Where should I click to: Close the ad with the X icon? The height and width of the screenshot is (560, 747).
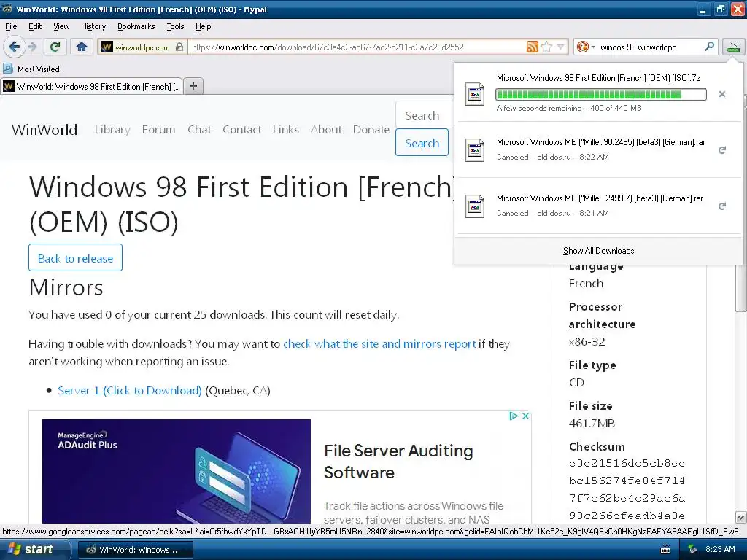525,416
